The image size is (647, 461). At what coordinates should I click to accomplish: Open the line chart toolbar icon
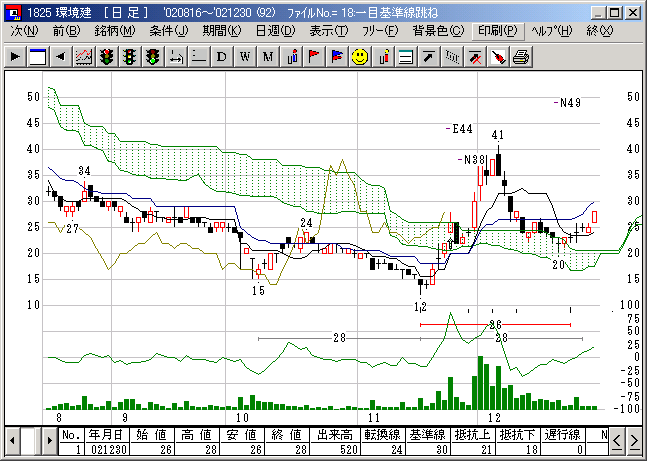(x=84, y=56)
